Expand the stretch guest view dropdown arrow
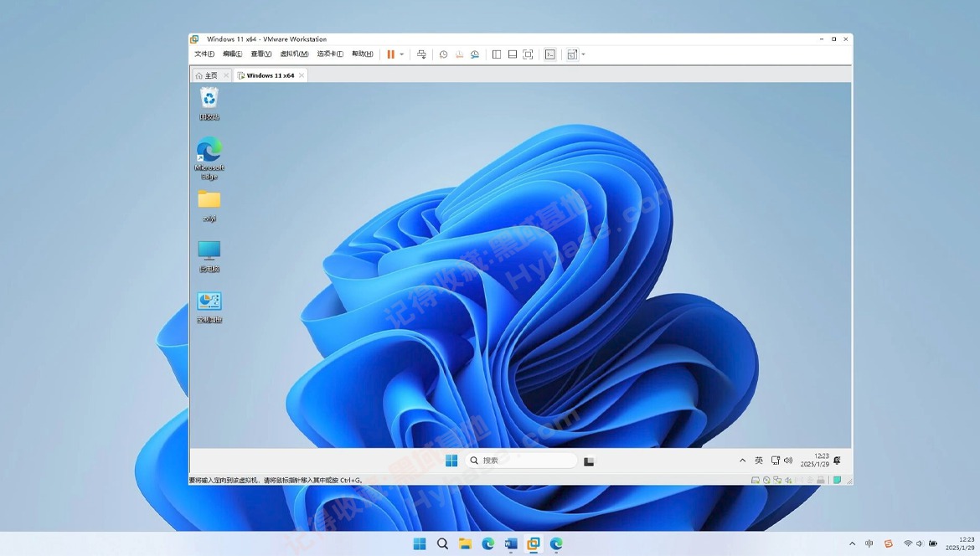Viewport: 980px width, 556px height. click(x=584, y=54)
